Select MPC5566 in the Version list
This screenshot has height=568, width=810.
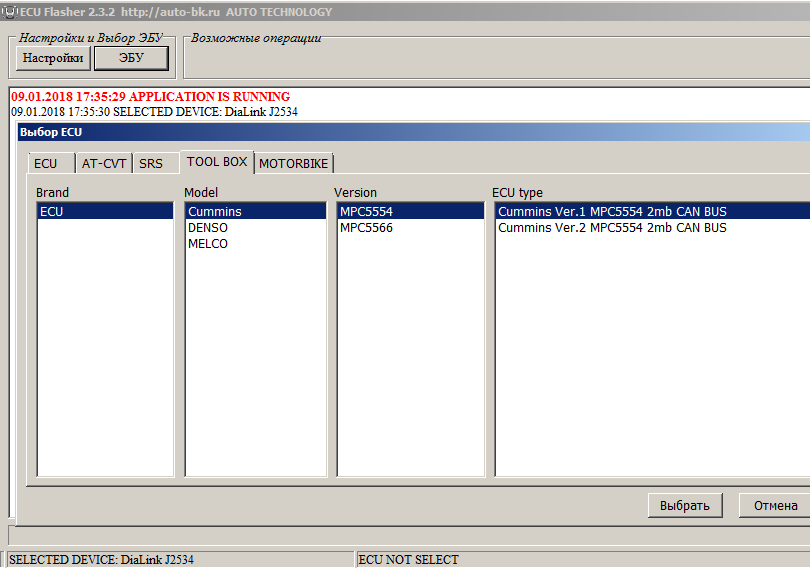[411, 228]
